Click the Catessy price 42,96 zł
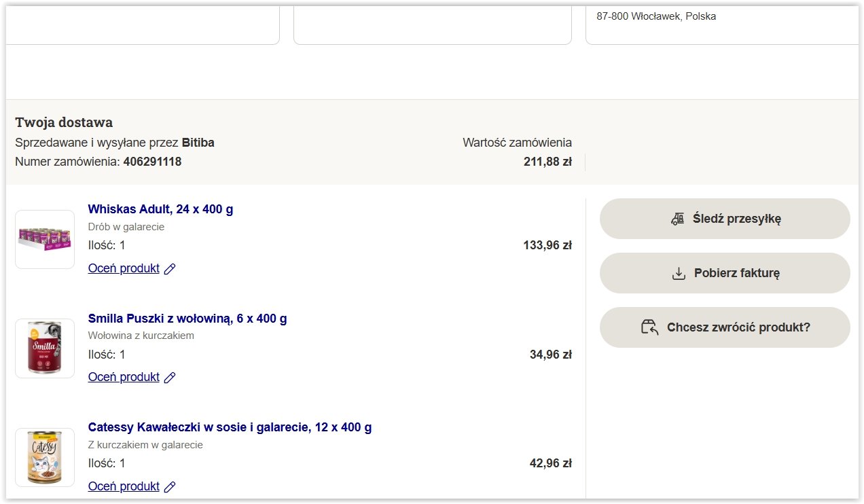Screen dimensions: 864x504 [x=551, y=463]
